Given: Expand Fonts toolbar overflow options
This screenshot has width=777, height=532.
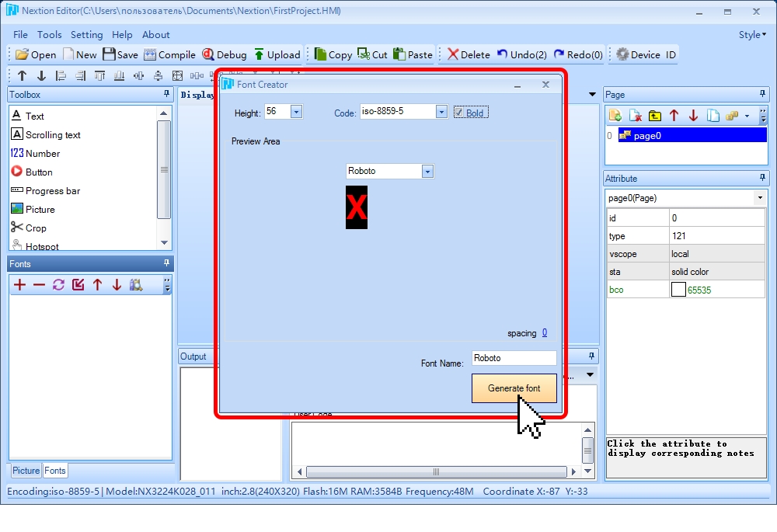Looking at the screenshot, I should click(168, 285).
